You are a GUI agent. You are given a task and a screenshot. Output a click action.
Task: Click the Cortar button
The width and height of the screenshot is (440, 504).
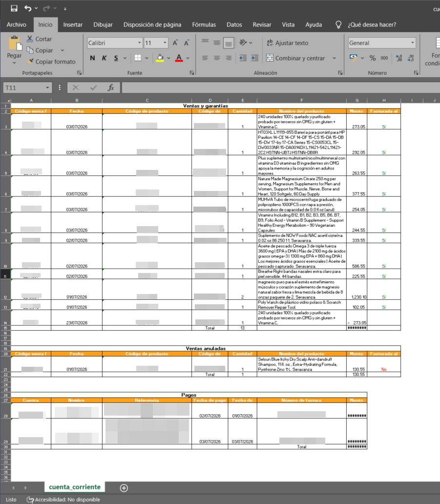tap(39, 39)
